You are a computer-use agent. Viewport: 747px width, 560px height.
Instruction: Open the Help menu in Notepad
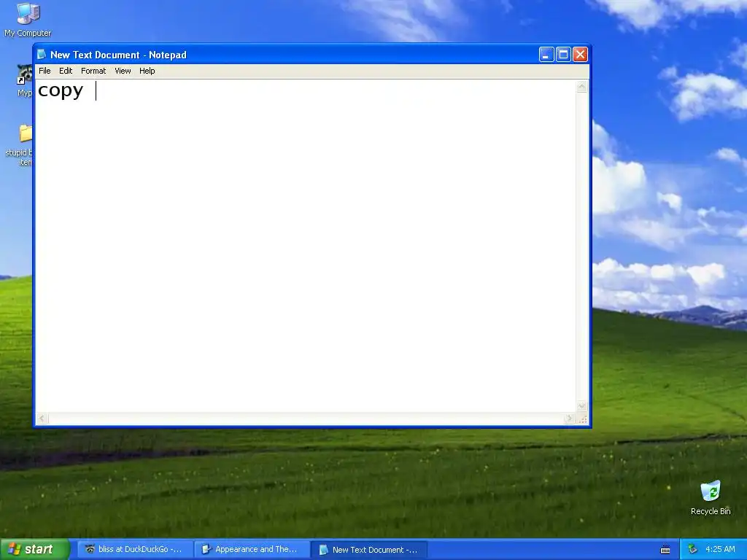coord(147,71)
